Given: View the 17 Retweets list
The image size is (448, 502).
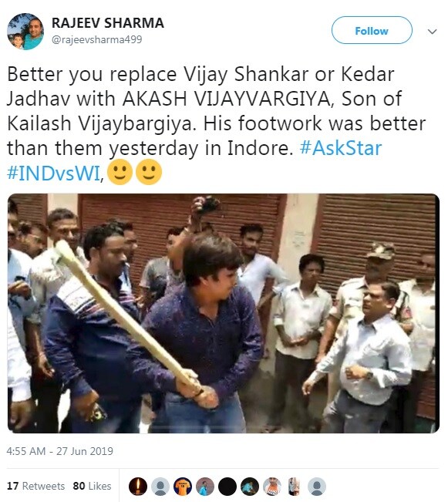Looking at the screenshot, I should coord(36,486).
